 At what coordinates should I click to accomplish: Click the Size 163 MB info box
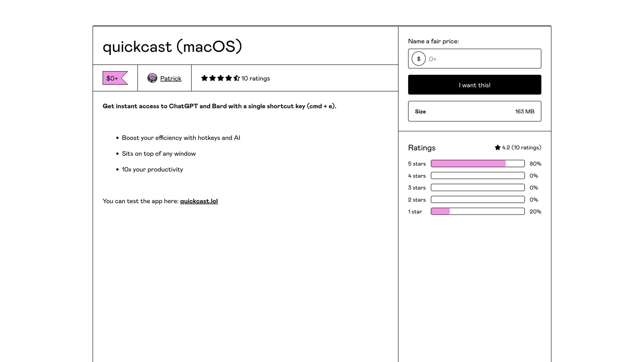[x=474, y=111]
